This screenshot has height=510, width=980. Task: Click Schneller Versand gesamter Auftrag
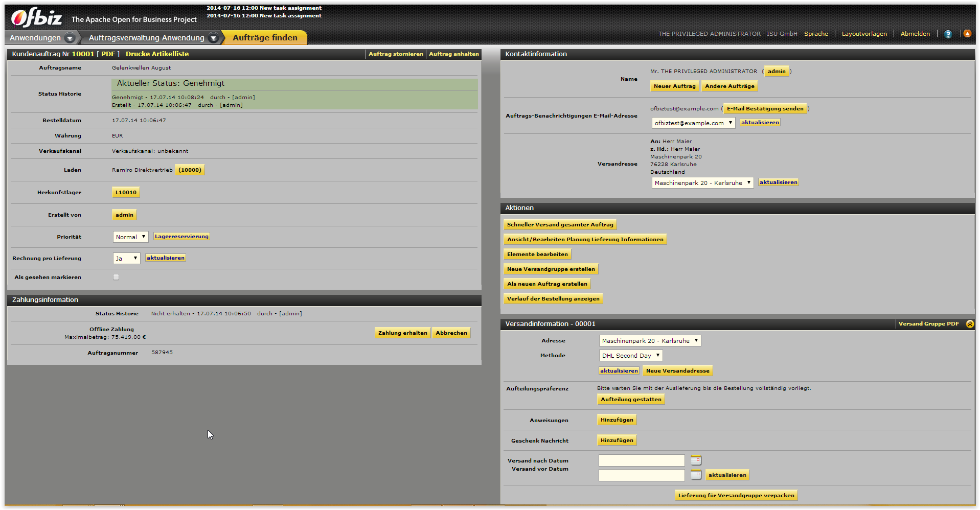coord(560,225)
